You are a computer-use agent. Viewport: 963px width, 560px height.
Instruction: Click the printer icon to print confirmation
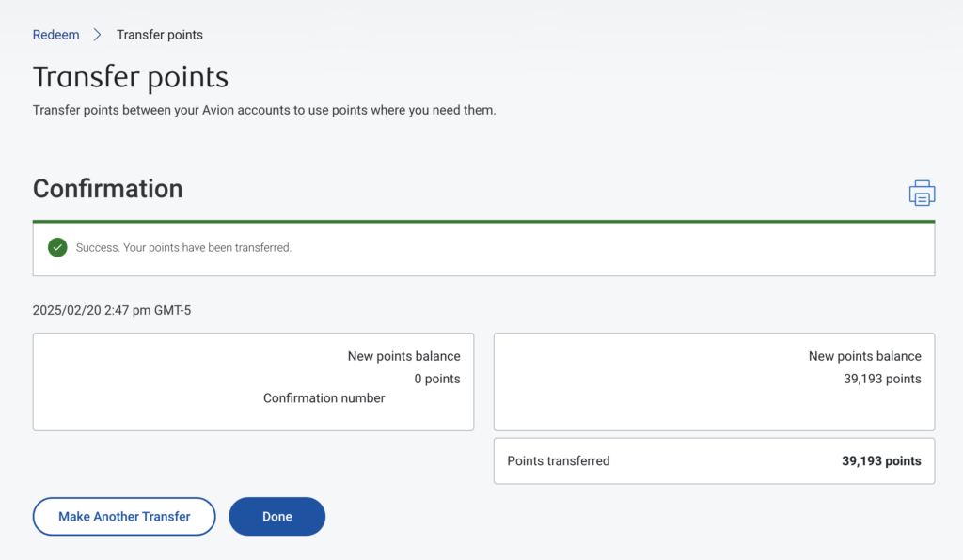(x=922, y=193)
